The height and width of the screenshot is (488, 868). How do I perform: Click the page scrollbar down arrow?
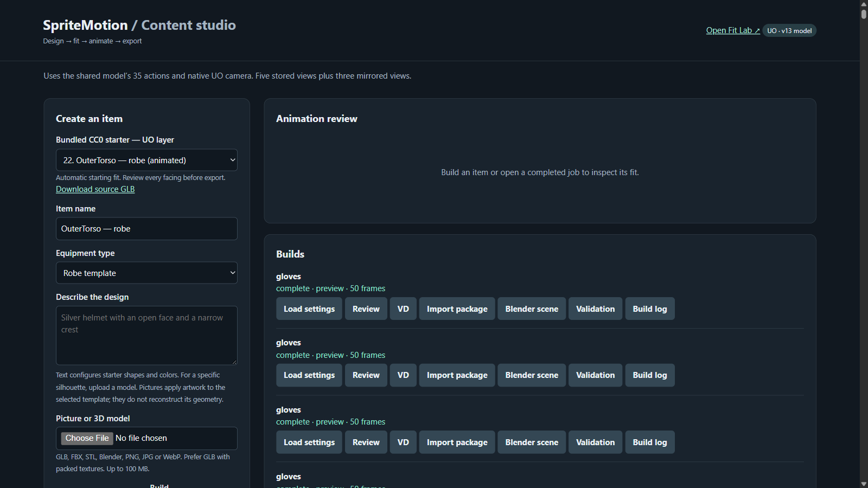[864, 484]
